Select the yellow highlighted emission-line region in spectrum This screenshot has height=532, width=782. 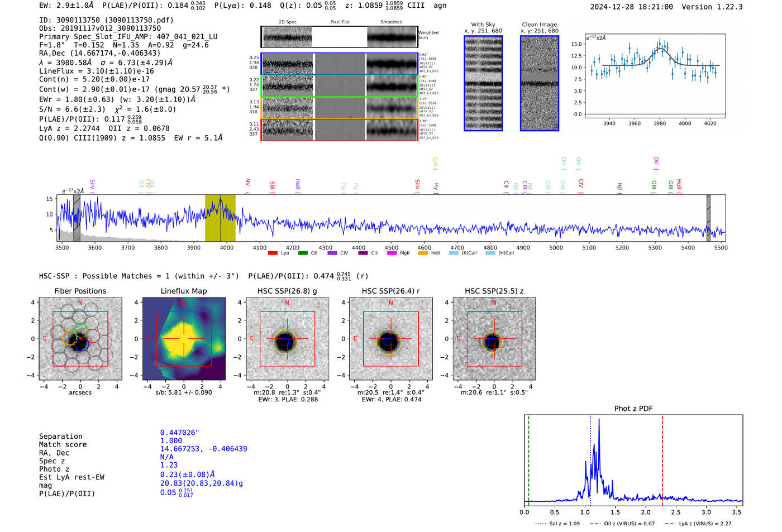click(220, 218)
